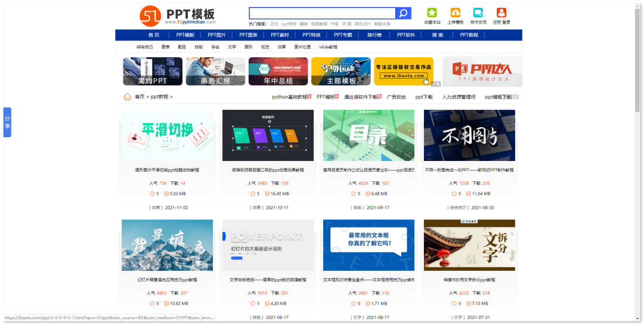Select the 图片处理 sub-category tab
Screen dimensions: 644x325
tap(303, 47)
